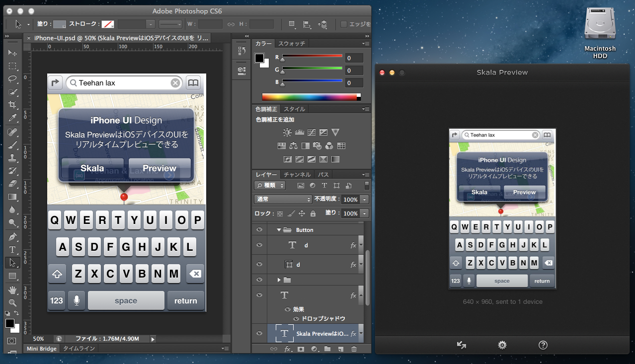Select the Crop tool

pyautogui.click(x=12, y=105)
